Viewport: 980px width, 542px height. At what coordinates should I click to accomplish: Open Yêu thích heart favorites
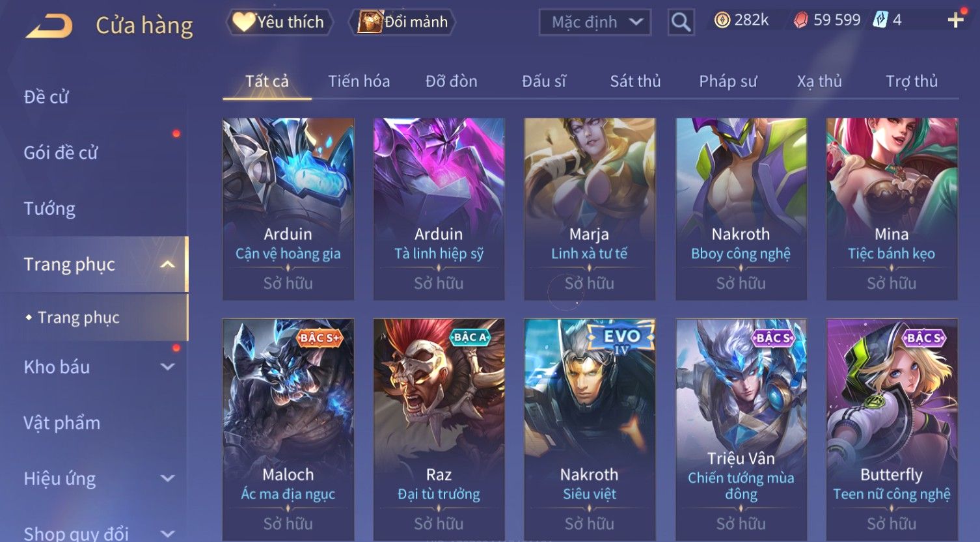pos(244,22)
